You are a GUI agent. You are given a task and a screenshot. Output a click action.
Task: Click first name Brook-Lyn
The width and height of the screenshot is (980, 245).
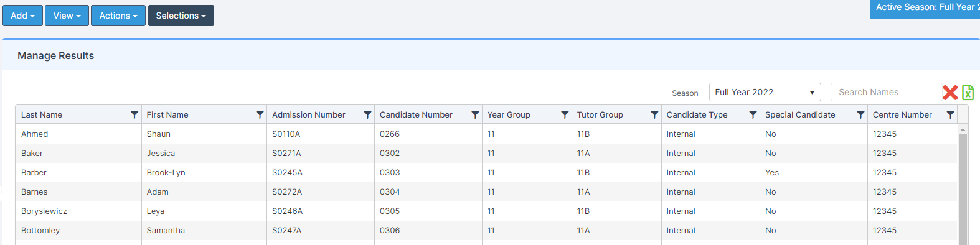coord(166,173)
